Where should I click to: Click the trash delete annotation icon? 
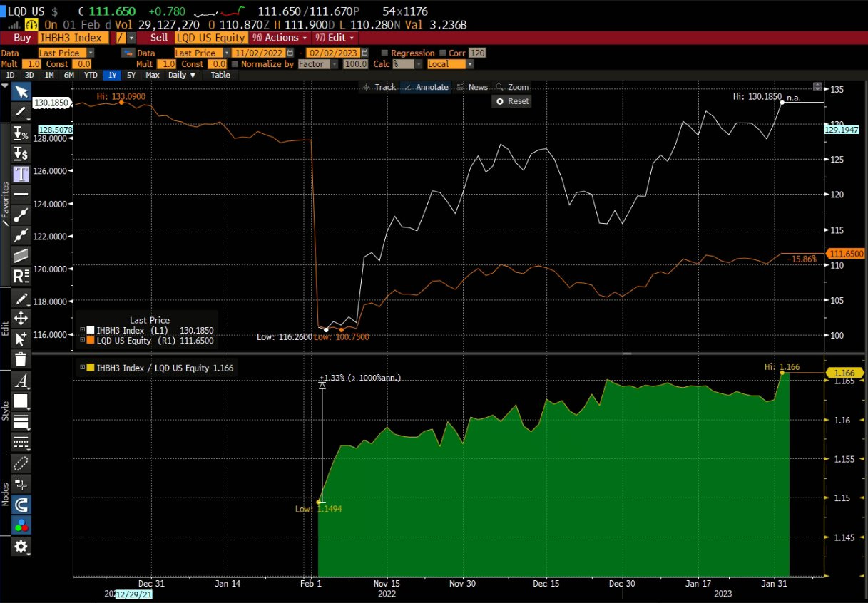(21, 359)
